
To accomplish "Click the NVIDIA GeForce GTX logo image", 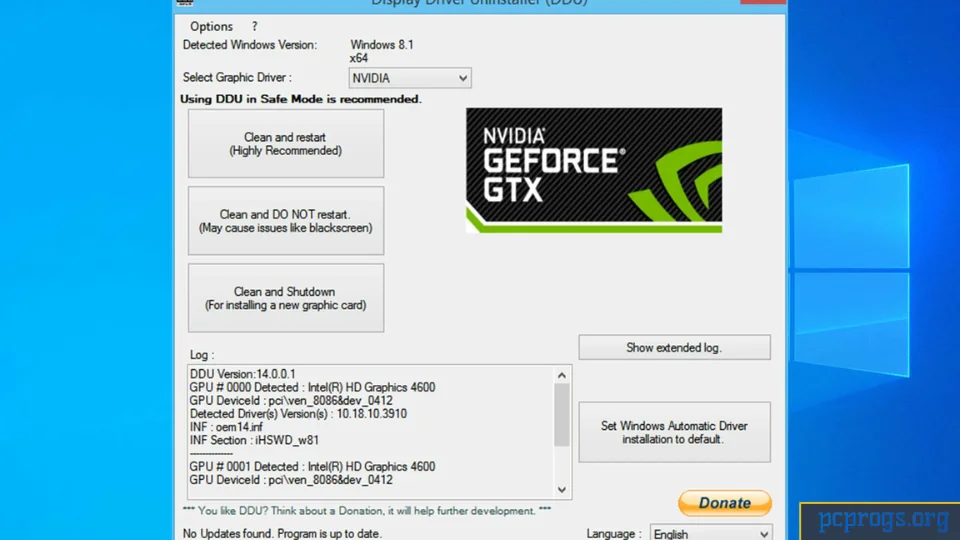I will coord(594,170).
